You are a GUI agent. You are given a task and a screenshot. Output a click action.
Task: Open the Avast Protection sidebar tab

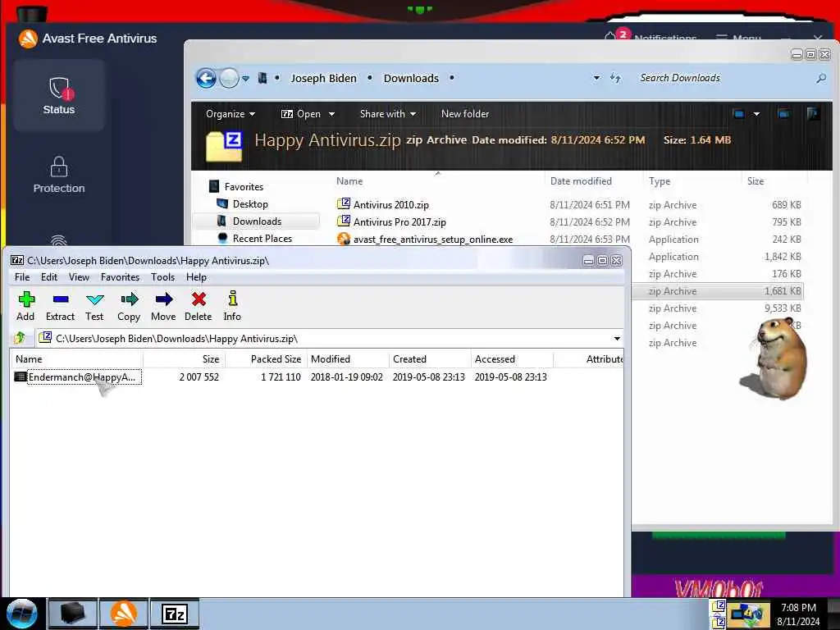coord(59,175)
